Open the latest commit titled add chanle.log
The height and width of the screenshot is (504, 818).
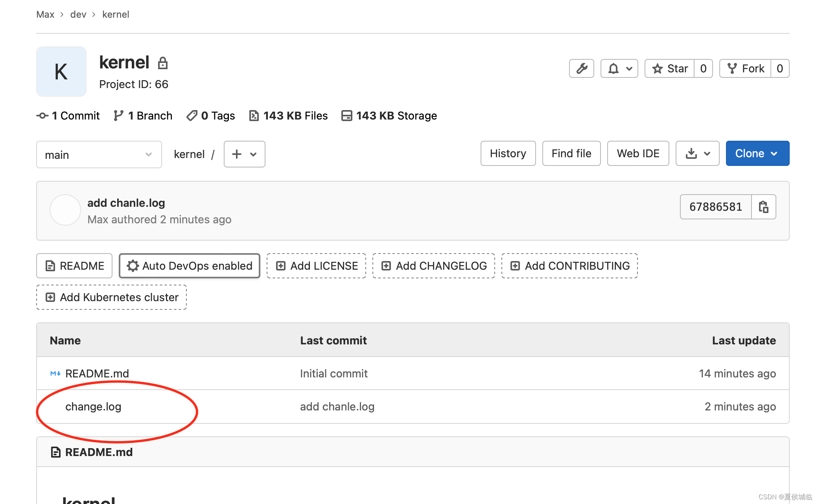coord(126,203)
